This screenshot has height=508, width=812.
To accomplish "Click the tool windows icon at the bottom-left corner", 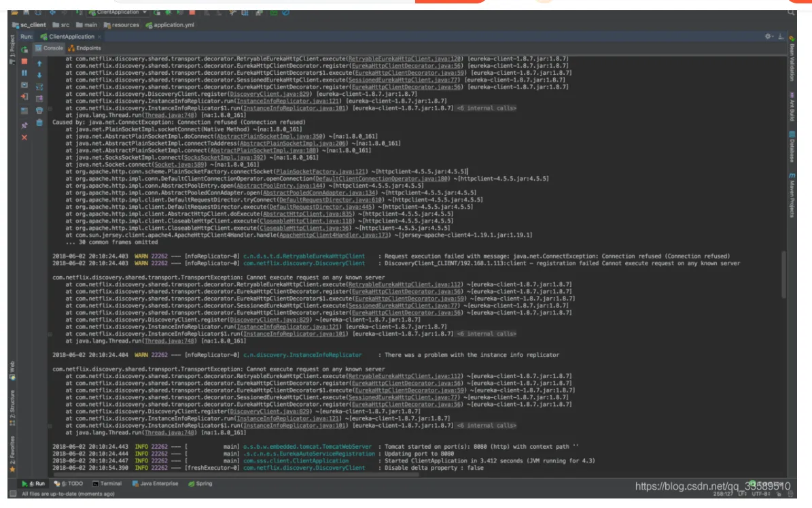I will pos(12,494).
